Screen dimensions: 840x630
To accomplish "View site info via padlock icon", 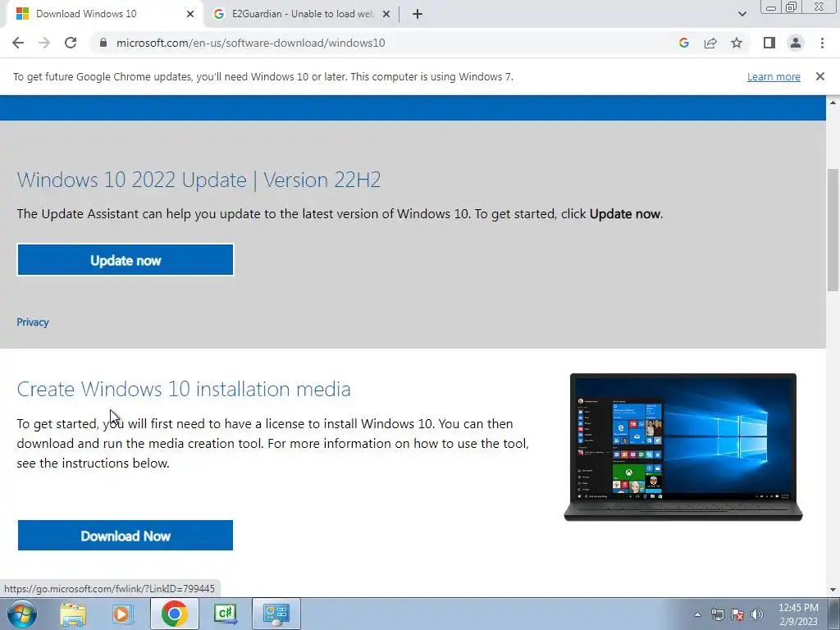I will tap(103, 43).
